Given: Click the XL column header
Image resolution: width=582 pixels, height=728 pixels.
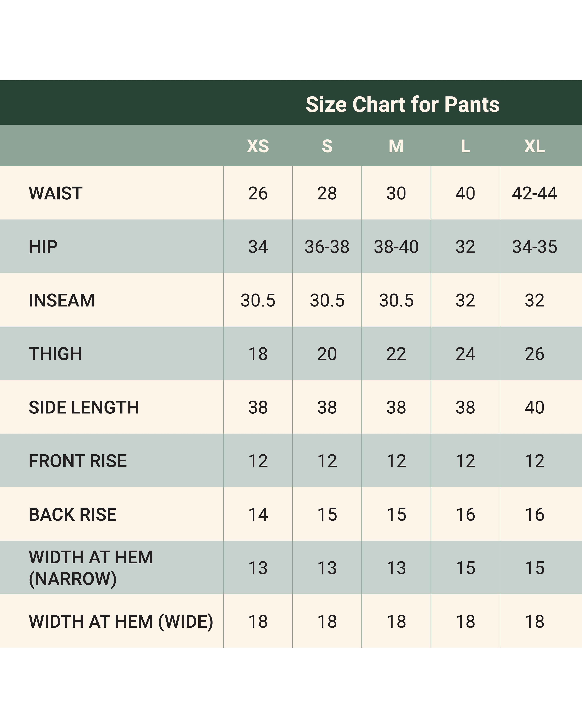Looking at the screenshot, I should coord(534,146).
